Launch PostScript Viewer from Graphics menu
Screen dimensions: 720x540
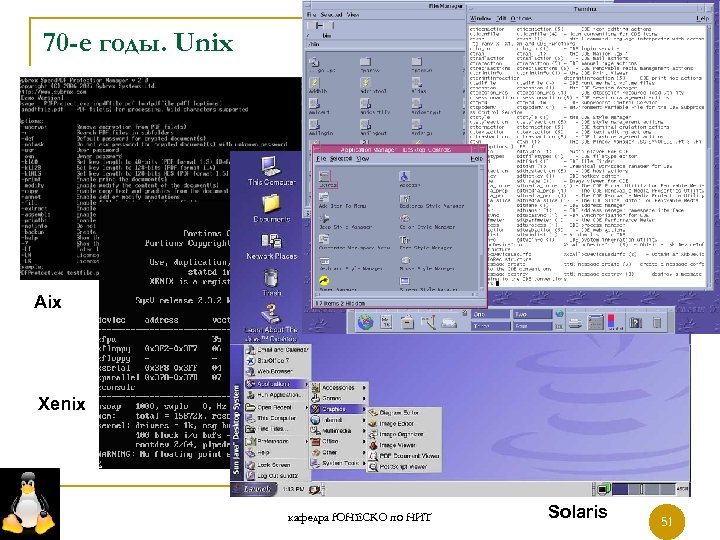pyautogui.click(x=404, y=467)
